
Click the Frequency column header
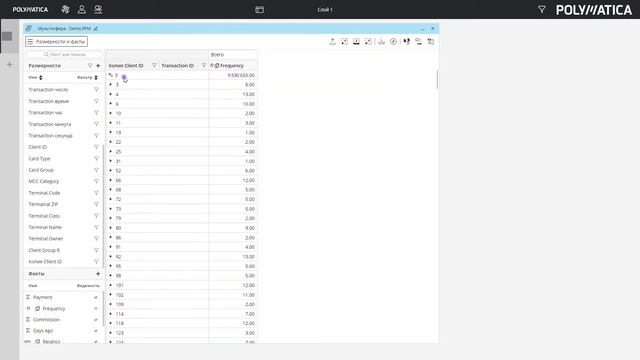[232, 66]
